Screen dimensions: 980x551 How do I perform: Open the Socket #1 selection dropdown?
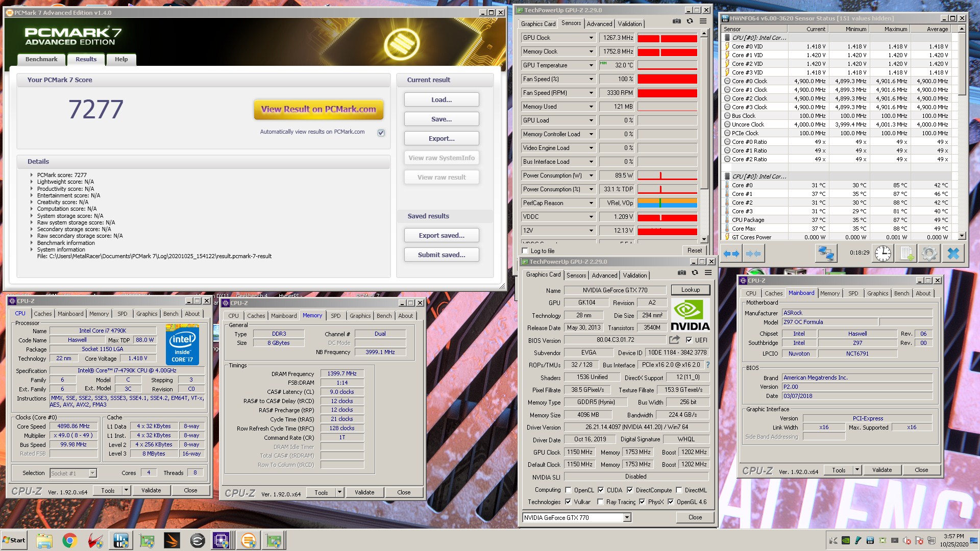pos(92,473)
